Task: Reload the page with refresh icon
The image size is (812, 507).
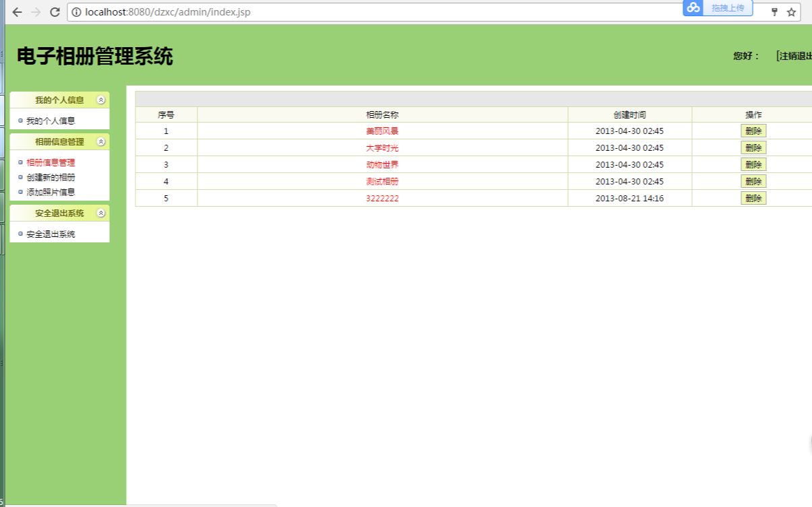Action: (x=53, y=11)
